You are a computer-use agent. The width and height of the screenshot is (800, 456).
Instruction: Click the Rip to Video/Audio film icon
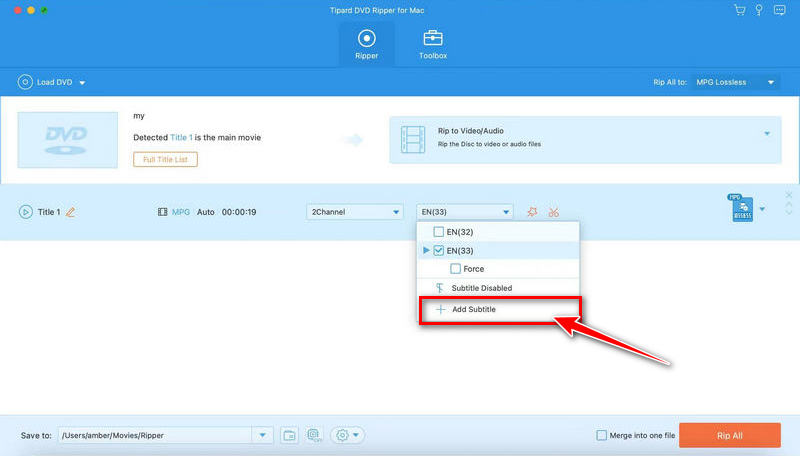click(x=413, y=139)
